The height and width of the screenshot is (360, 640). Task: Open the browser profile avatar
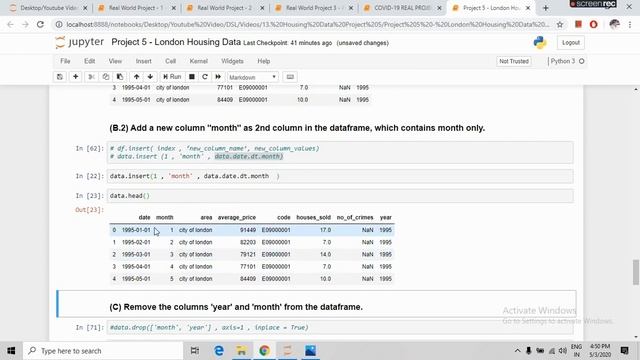point(614,24)
